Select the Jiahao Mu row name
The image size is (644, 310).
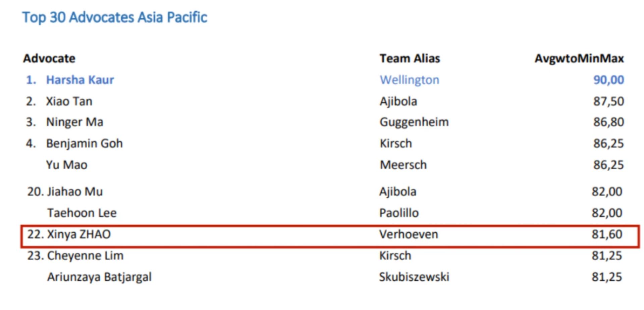pos(75,191)
